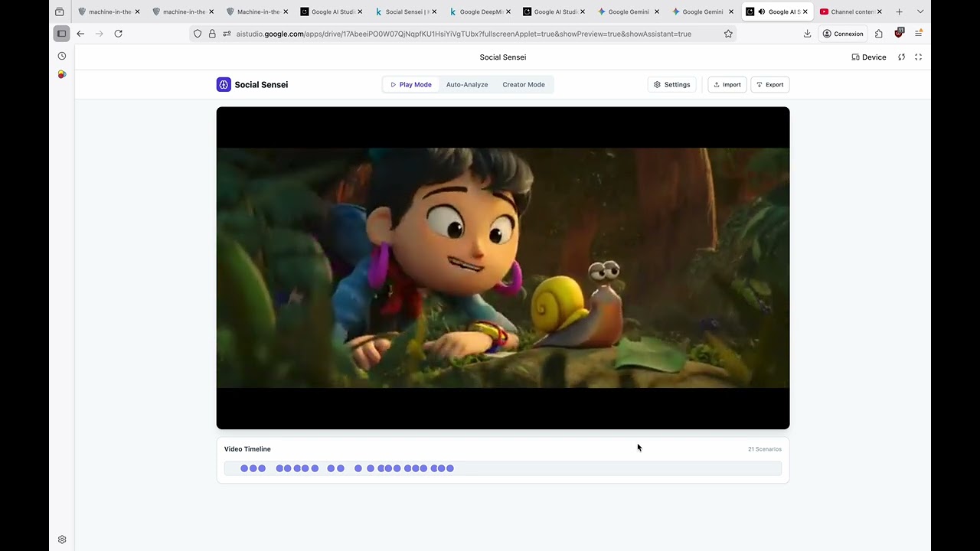Open the history clock in the sidebar

[x=62, y=56]
